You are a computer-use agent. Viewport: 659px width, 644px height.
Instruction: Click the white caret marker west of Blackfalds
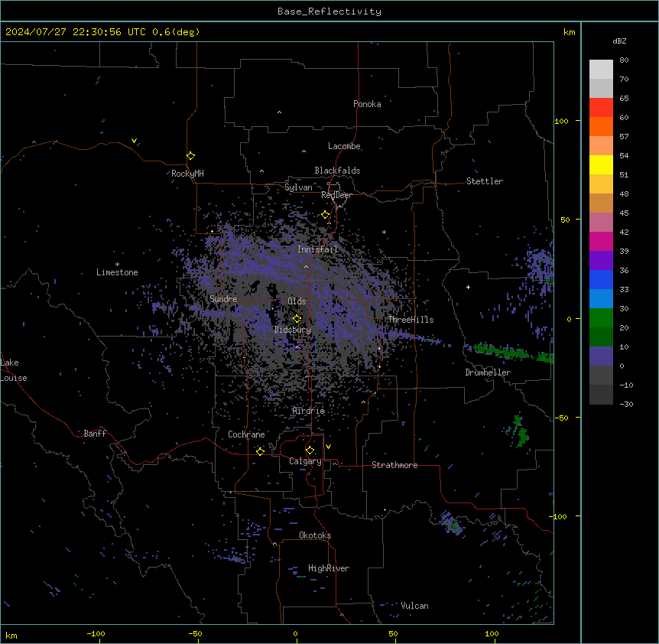tap(261, 171)
